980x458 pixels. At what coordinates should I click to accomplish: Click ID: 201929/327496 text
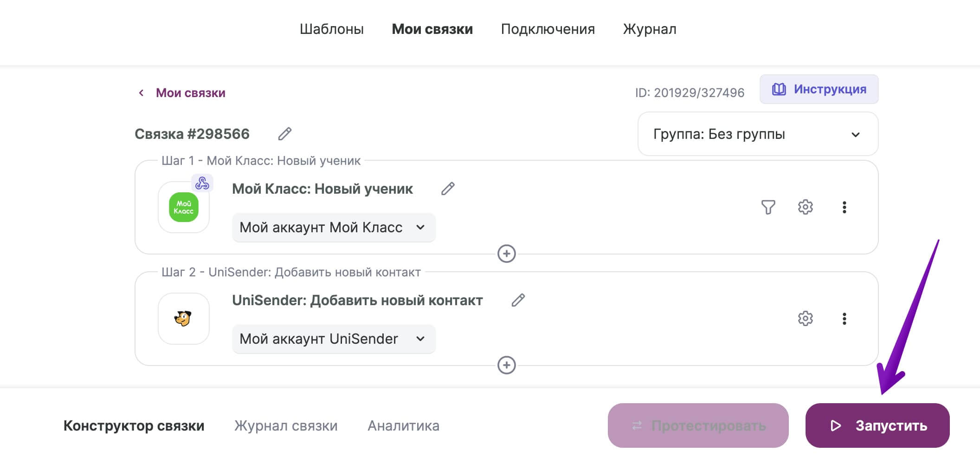[x=690, y=93]
